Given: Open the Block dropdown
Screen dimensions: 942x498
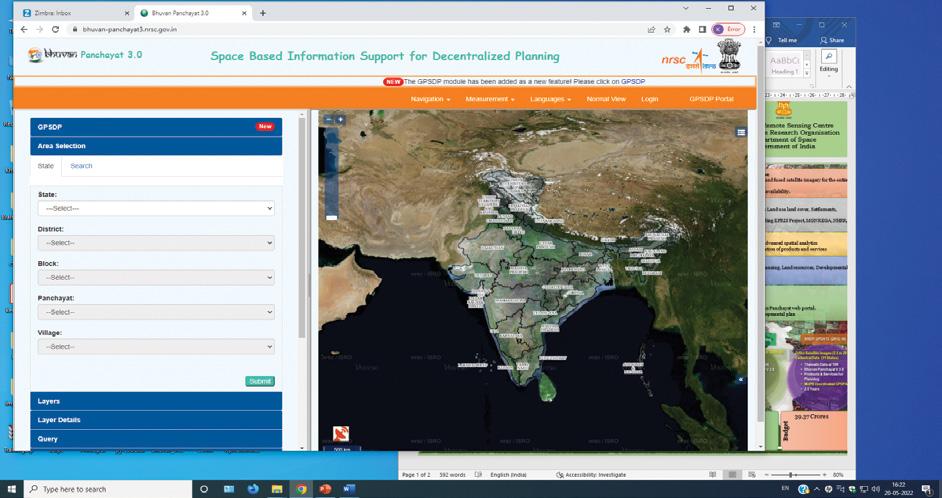Looking at the screenshot, I should [156, 278].
